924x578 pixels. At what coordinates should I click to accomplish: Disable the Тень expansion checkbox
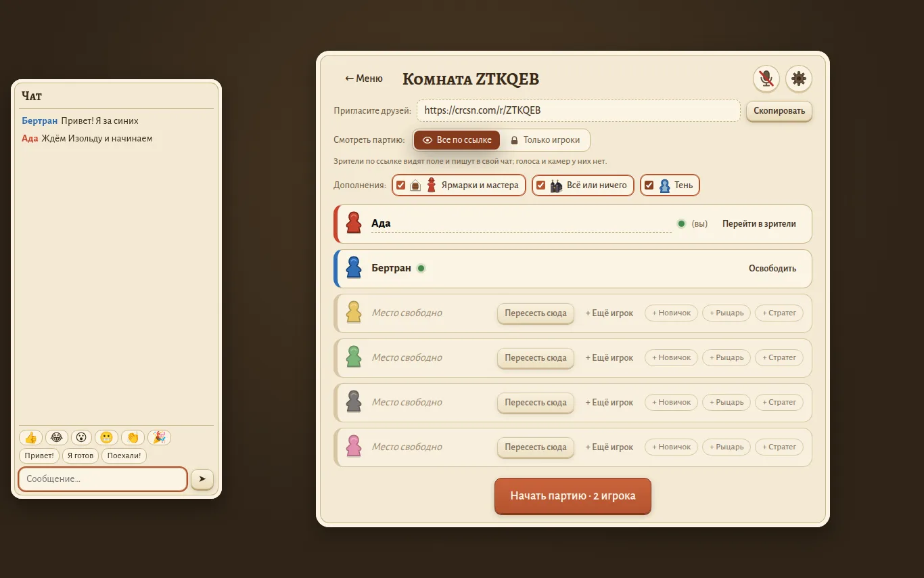(649, 185)
